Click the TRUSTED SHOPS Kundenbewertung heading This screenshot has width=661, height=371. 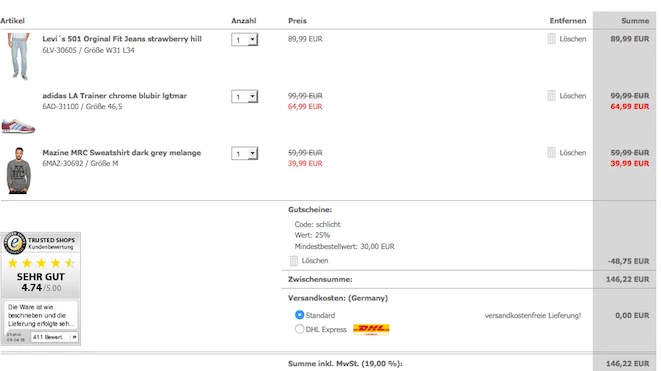(51, 243)
